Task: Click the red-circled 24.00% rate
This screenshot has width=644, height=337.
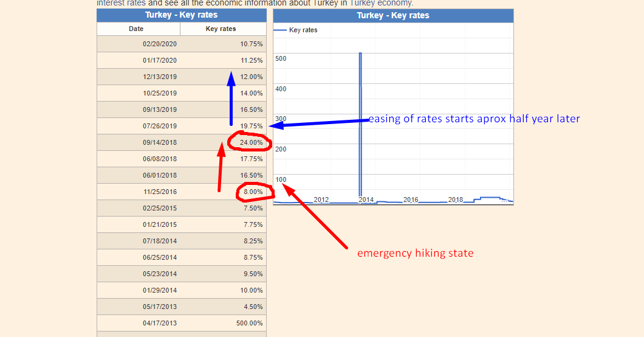Action: [x=251, y=142]
